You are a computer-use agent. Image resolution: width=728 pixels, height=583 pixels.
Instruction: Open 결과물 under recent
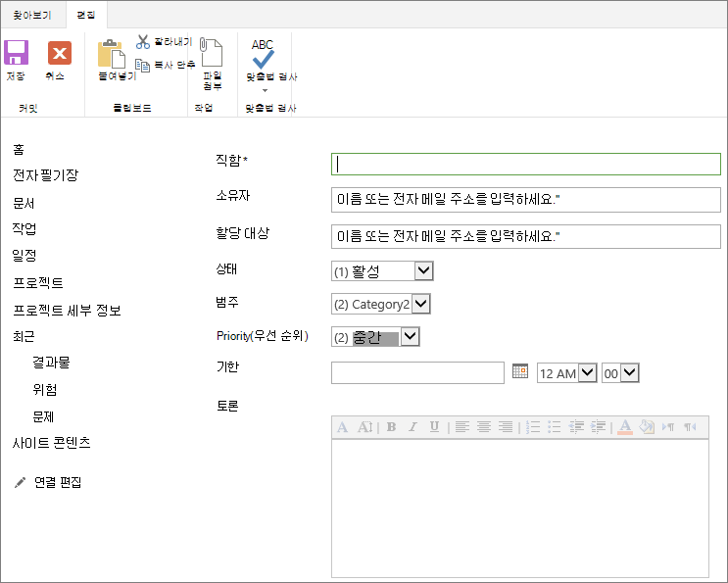pos(51,363)
